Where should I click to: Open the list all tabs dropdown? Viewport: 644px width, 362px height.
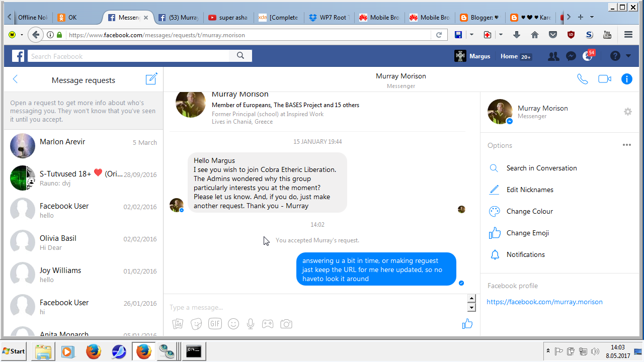point(592,17)
